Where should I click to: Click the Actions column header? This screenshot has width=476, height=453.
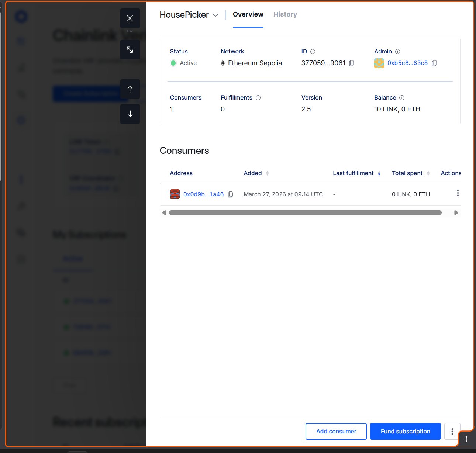coord(451,173)
